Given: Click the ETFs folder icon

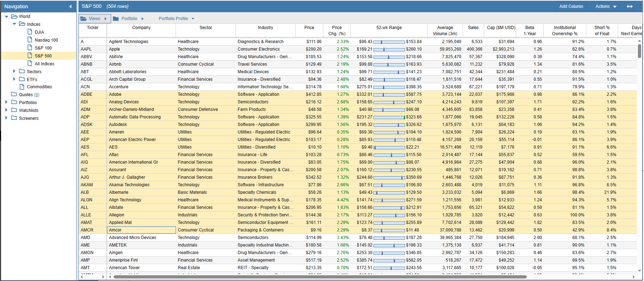Looking at the screenshot, I should (x=22, y=79).
